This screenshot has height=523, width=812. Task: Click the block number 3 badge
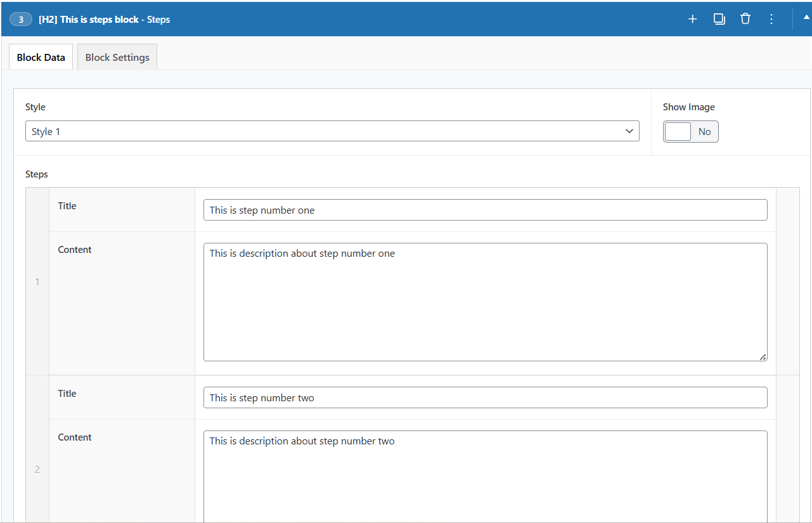tap(21, 20)
